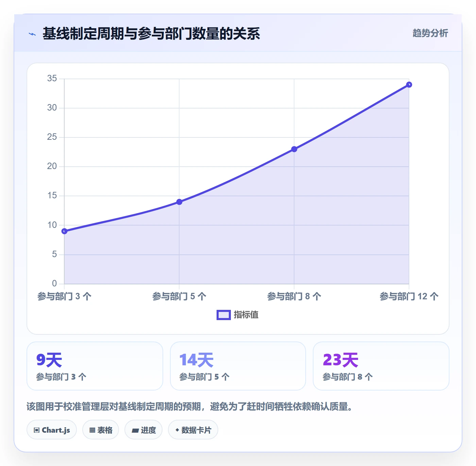Screen dimensions: 476x466
Task: Click the bar icon in the 进度 tag
Action: (135, 431)
